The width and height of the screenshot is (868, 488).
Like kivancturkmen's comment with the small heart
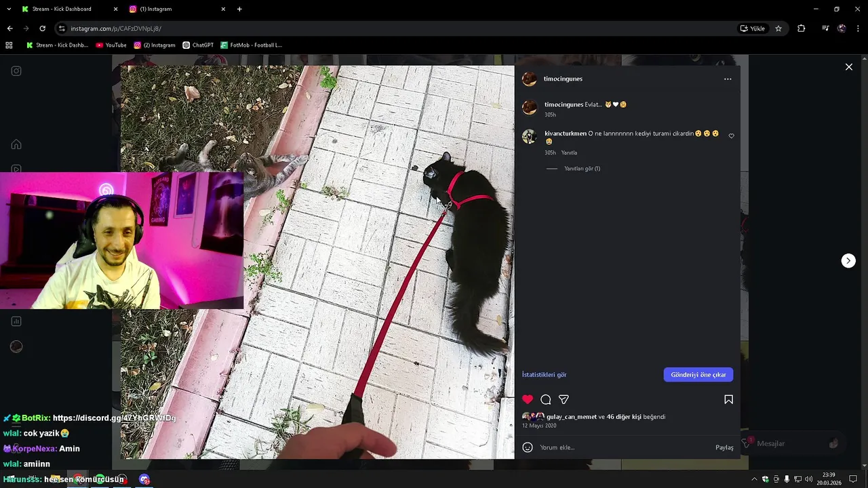point(731,136)
